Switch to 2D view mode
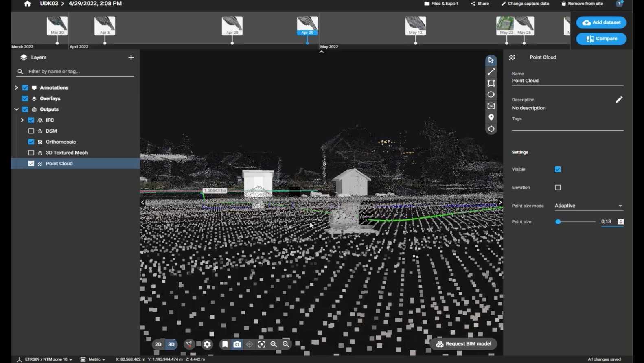Image resolution: width=644 pixels, height=363 pixels. pyautogui.click(x=158, y=344)
